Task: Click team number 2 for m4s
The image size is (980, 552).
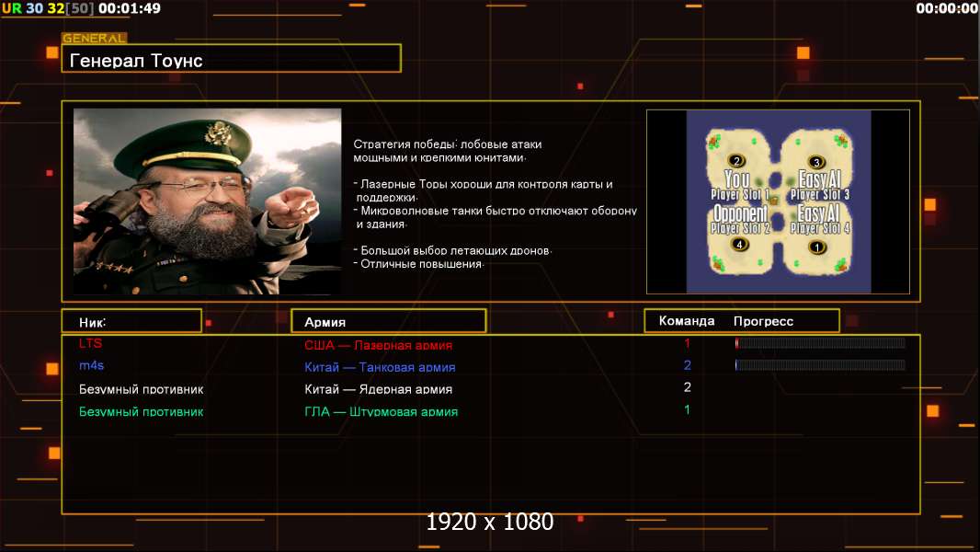Action: tap(687, 365)
